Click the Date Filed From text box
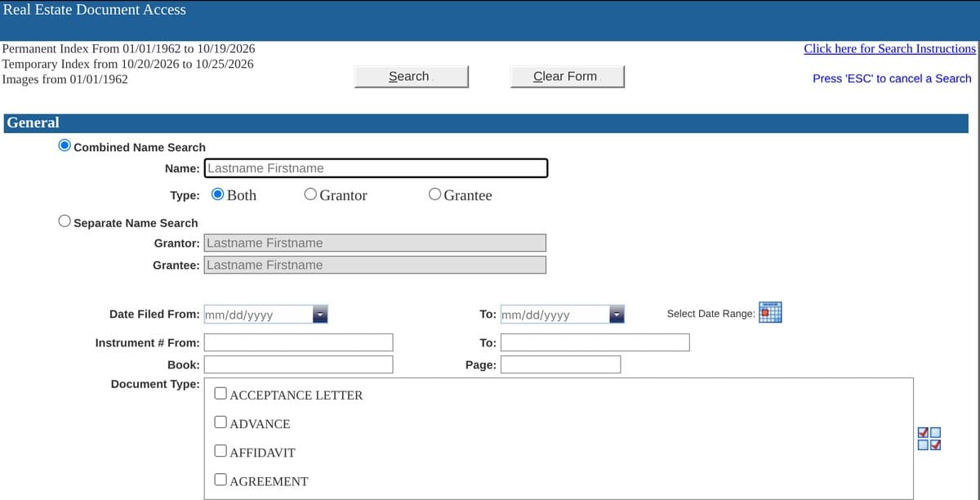 pyautogui.click(x=257, y=315)
